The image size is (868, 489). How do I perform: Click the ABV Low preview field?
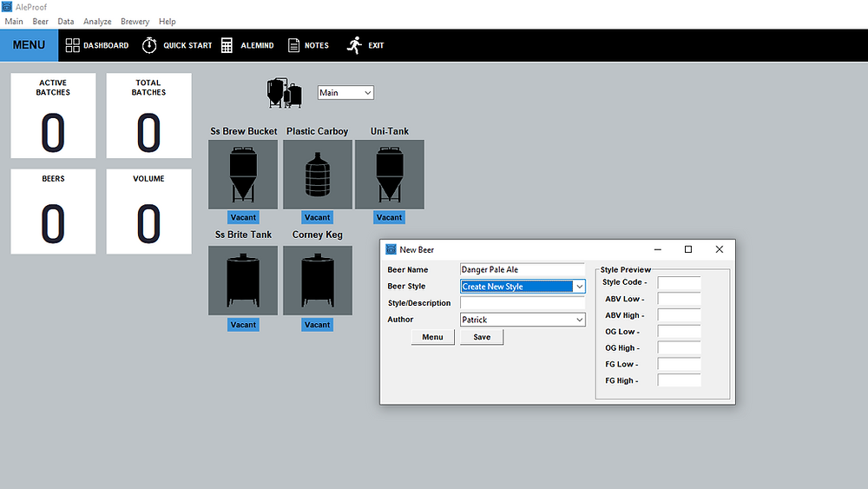680,299
